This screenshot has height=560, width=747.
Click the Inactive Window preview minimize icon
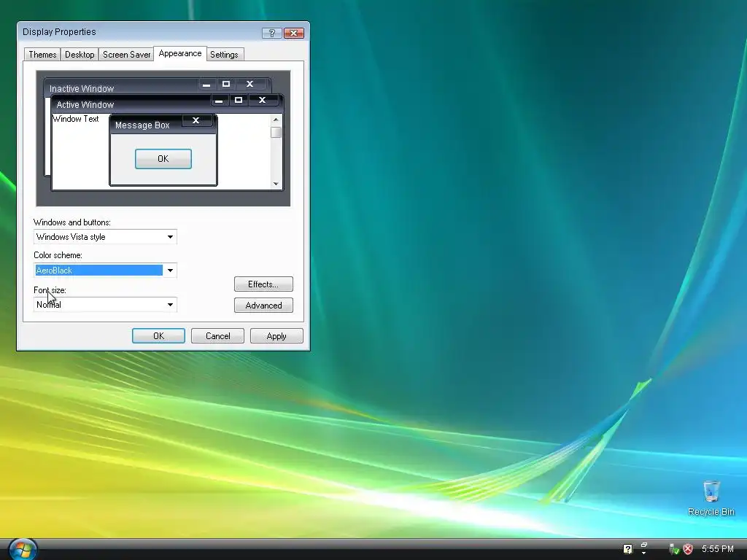(x=206, y=85)
